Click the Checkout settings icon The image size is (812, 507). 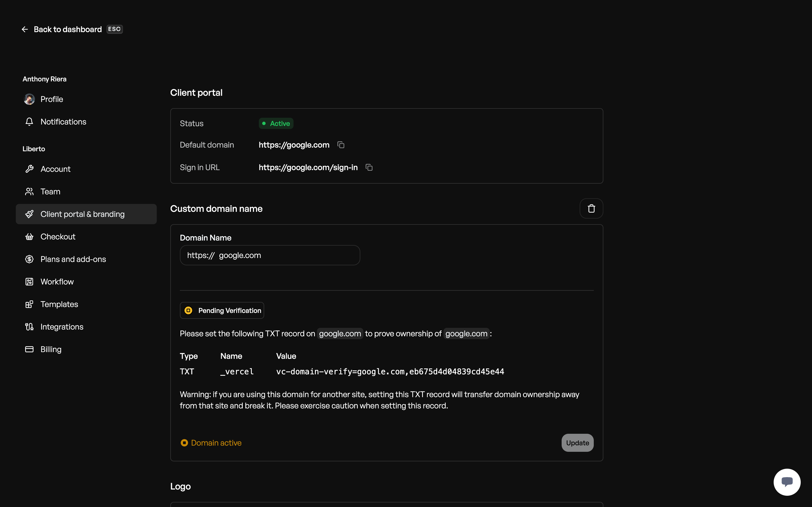pos(29,237)
